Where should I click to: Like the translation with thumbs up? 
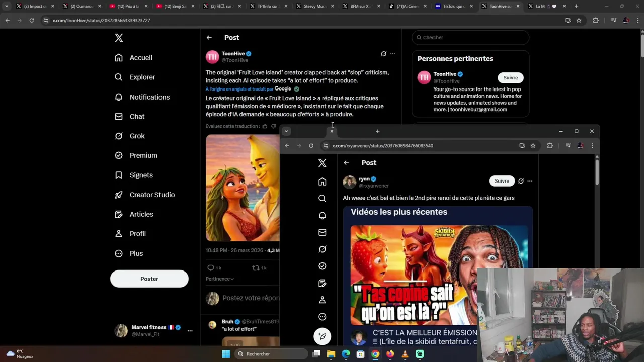tap(265, 126)
